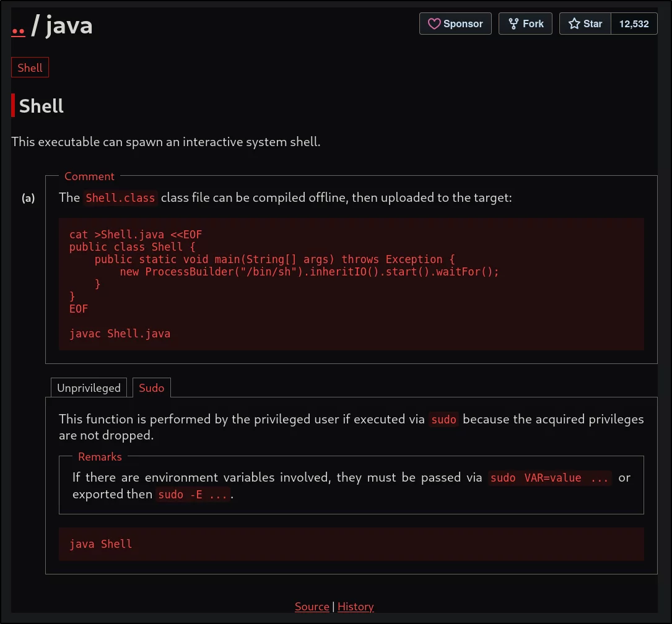The height and width of the screenshot is (624, 672).
Task: Click the sudo -E inline code
Action: point(193,495)
